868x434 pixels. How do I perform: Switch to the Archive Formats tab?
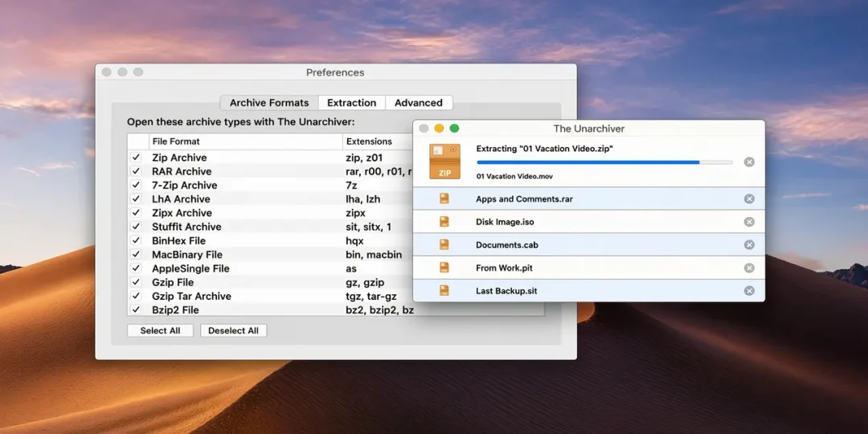point(269,102)
